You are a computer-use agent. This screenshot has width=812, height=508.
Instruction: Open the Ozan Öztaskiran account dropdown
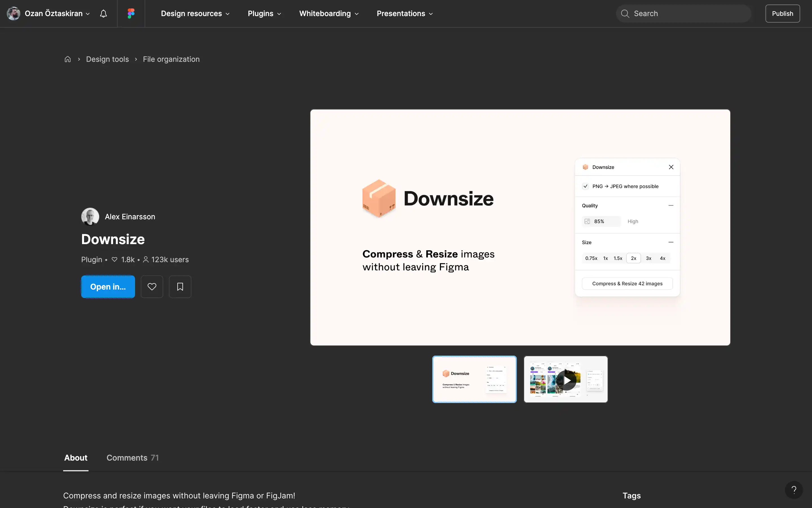click(57, 14)
